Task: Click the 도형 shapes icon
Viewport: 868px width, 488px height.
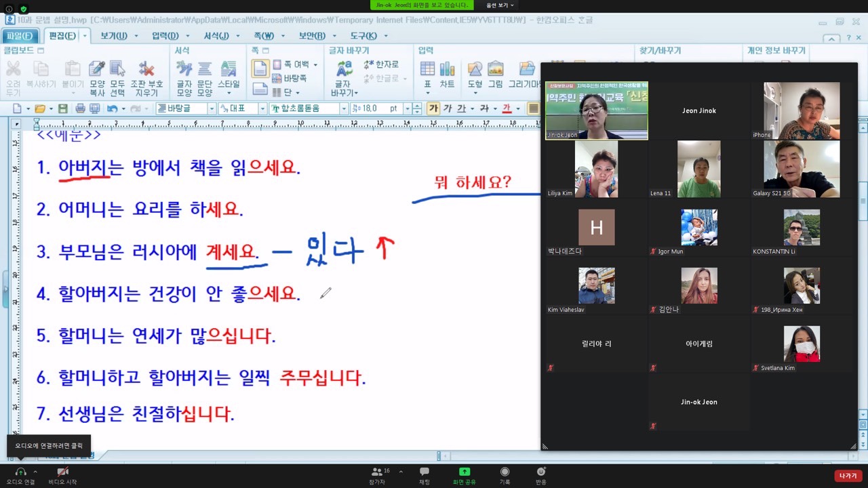Action: click(475, 68)
